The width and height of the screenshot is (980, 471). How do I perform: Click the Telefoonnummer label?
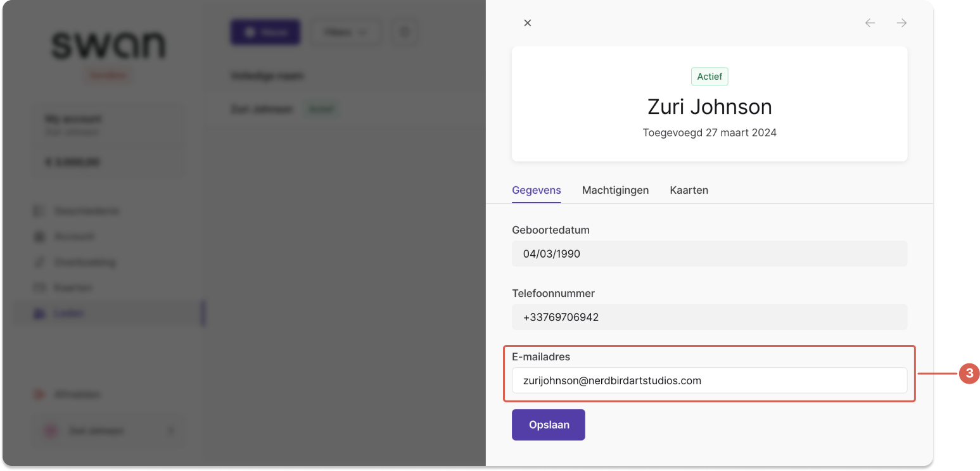click(x=553, y=293)
